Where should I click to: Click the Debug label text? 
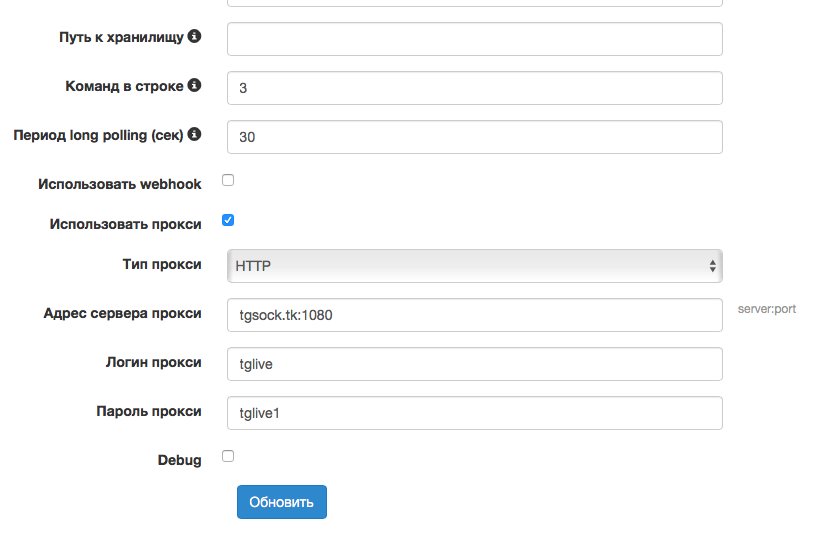coord(179,460)
